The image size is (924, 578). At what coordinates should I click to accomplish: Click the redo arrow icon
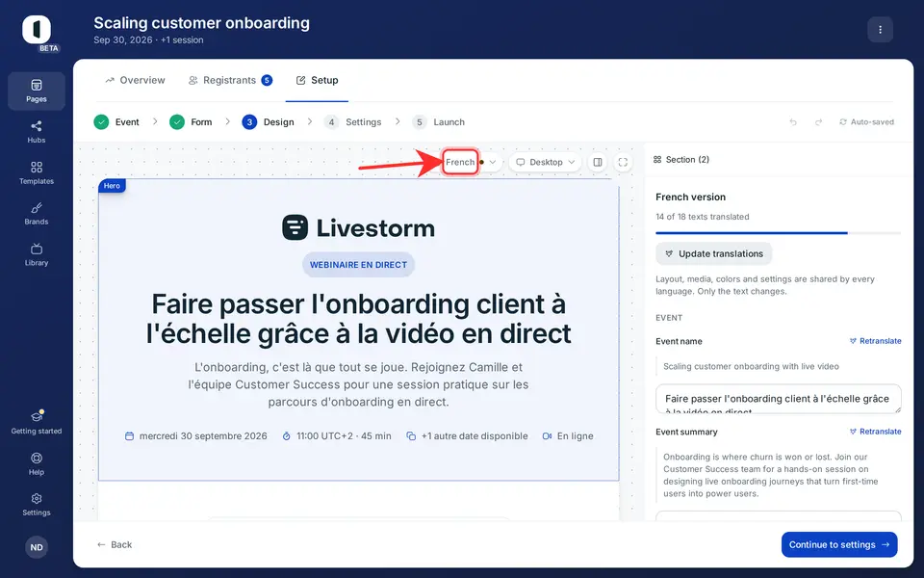818,122
